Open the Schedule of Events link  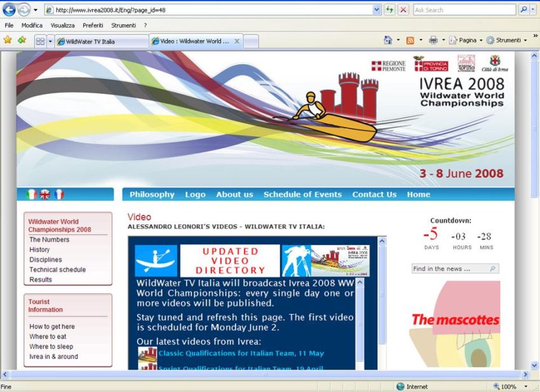[x=302, y=194]
